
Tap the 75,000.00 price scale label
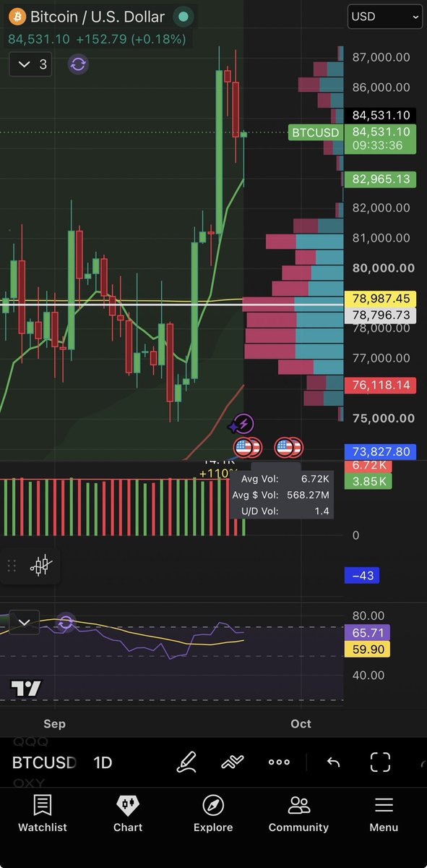pos(383,418)
